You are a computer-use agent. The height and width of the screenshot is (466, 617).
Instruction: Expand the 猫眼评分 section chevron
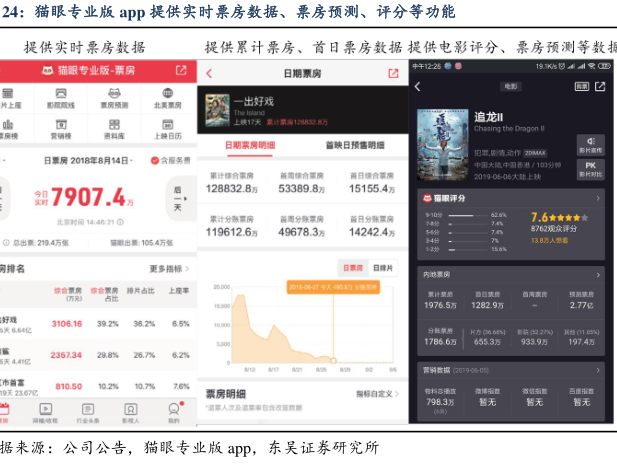pos(598,198)
